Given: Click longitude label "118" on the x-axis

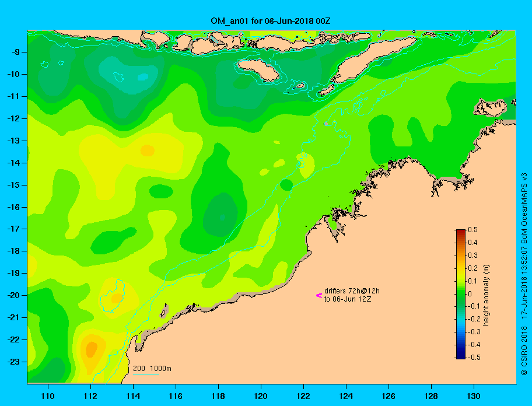Looking at the screenshot, I should (218, 396).
